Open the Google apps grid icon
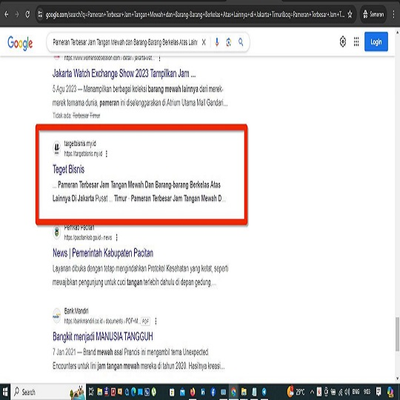The height and width of the screenshot is (400, 400). click(x=356, y=42)
